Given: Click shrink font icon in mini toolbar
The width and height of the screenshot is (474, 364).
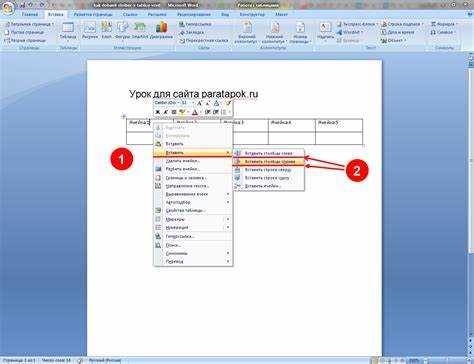Looking at the screenshot, I should click(207, 103).
